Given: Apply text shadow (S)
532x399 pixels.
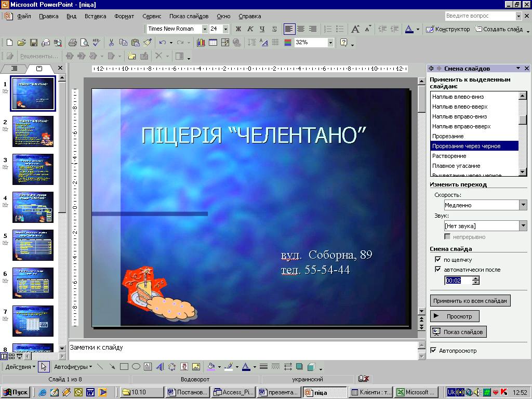Looking at the screenshot, I should click(x=274, y=29).
